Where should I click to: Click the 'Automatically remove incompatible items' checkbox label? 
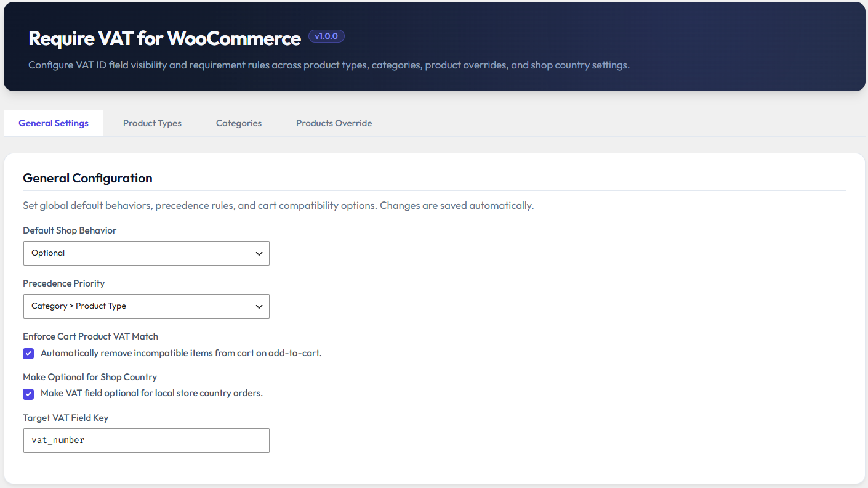point(181,353)
